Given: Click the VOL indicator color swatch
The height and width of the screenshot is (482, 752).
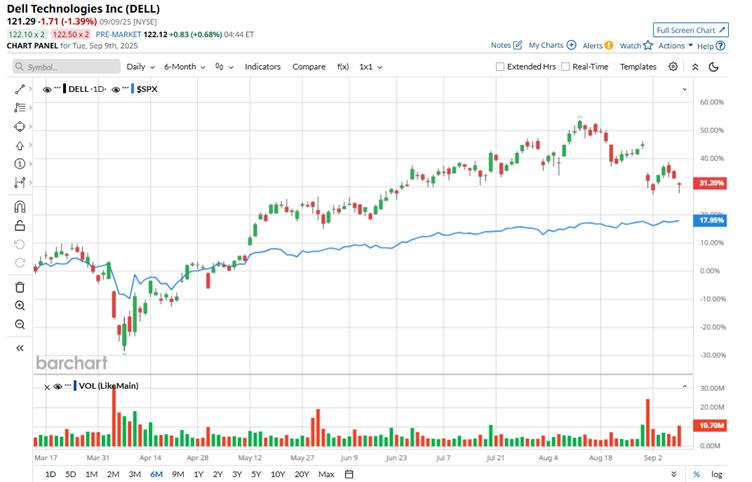Looking at the screenshot, I should click(75, 386).
